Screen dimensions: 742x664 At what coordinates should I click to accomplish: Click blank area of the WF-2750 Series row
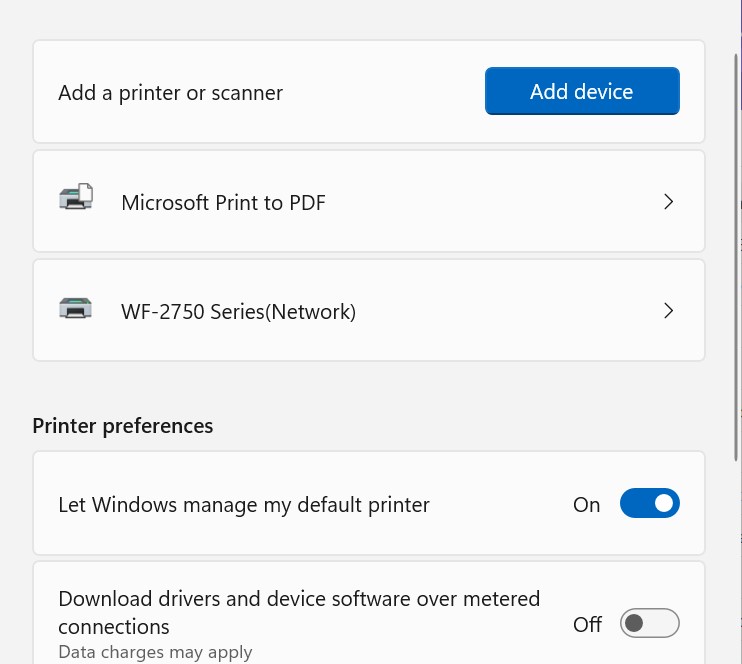pyautogui.click(x=500, y=312)
